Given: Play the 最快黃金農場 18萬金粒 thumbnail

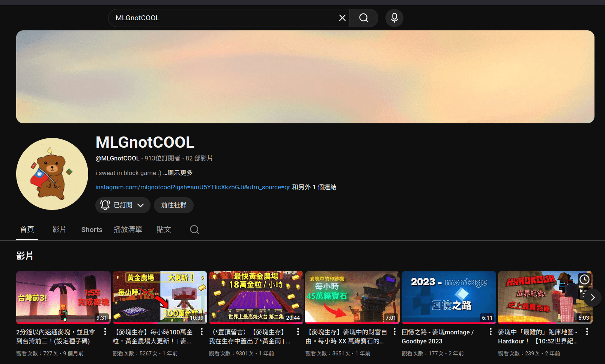Looking at the screenshot, I should [x=256, y=298].
